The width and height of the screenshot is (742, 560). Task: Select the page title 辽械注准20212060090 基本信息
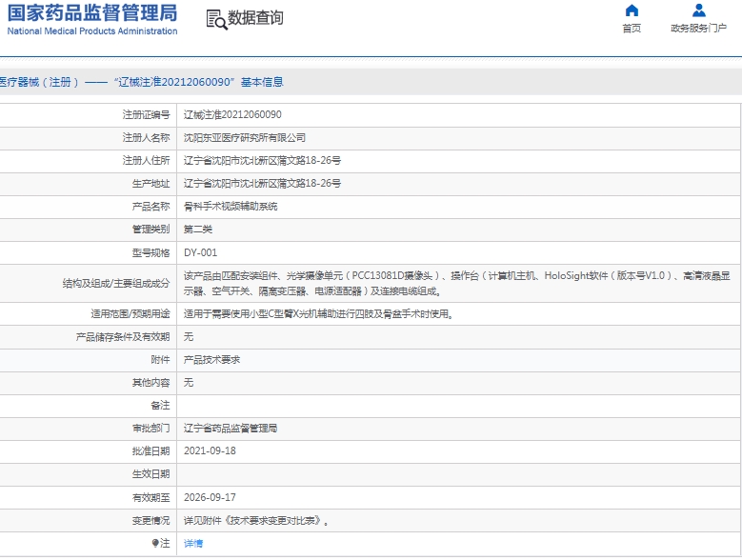[x=198, y=82]
